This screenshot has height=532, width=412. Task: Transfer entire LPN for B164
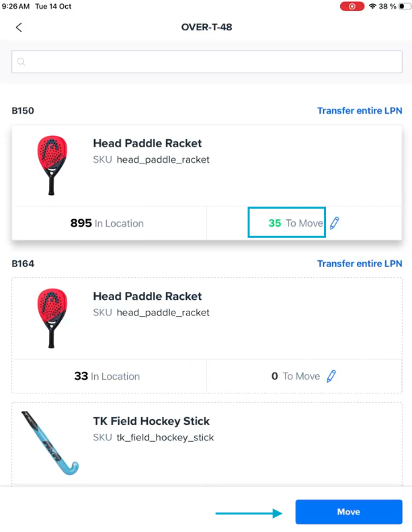click(360, 264)
